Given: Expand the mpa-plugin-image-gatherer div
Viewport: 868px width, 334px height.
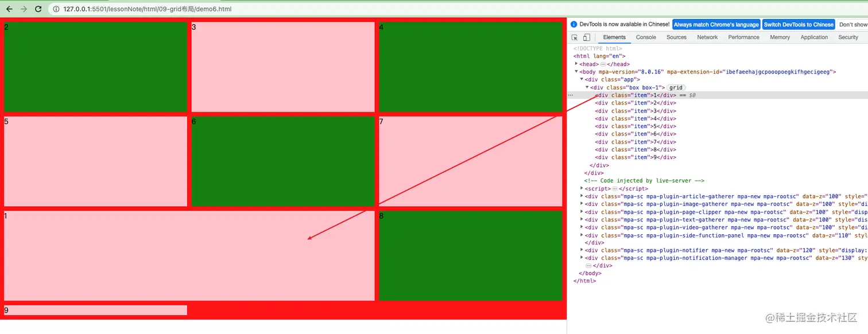Looking at the screenshot, I should (582, 204).
